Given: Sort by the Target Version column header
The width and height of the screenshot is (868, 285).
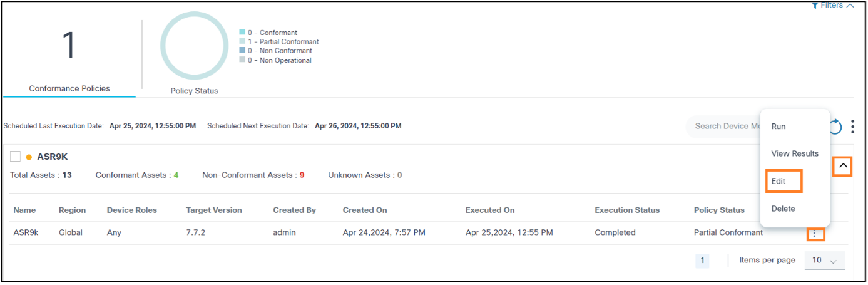Looking at the screenshot, I should tap(214, 210).
